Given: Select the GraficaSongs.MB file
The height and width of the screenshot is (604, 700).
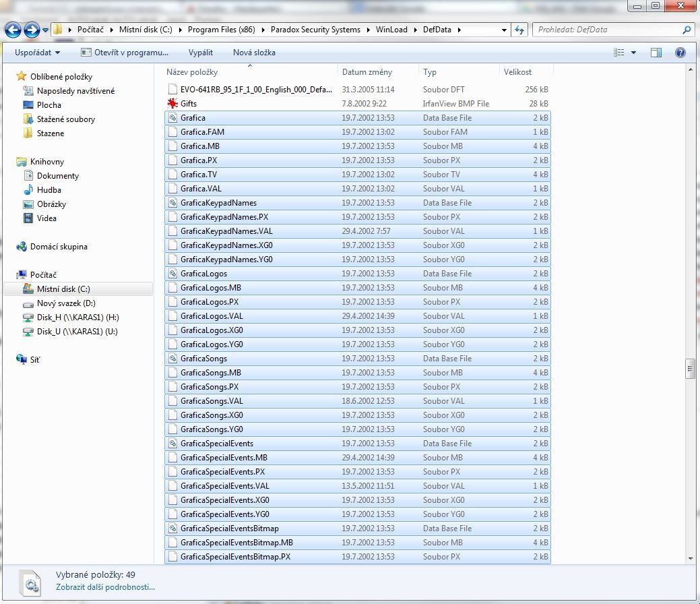Looking at the screenshot, I should click(211, 373).
